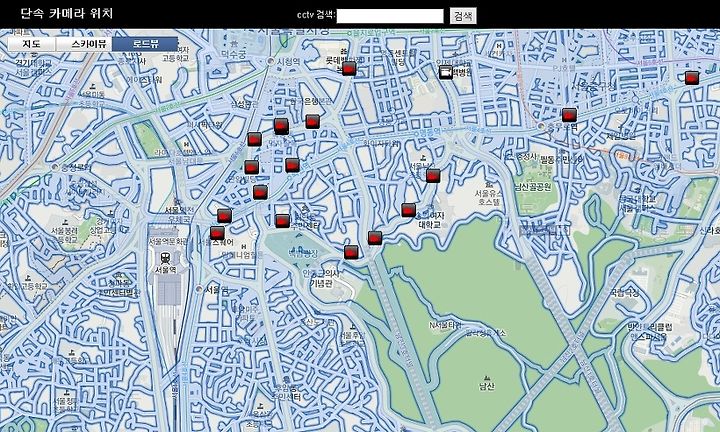Click the camera marker next to 회현역

[292, 165]
